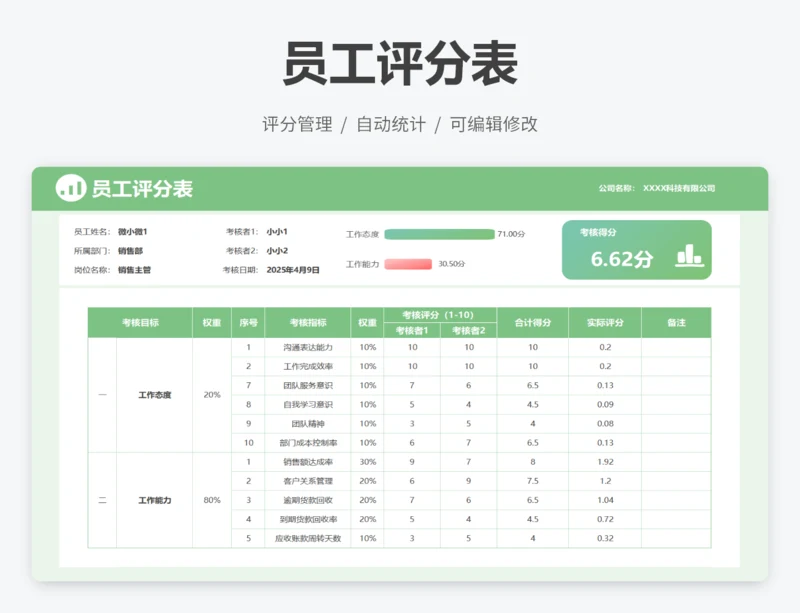The height and width of the screenshot is (613, 800).
Task: Click the 逾期货款回收 indicator cell
Action: 308,500
